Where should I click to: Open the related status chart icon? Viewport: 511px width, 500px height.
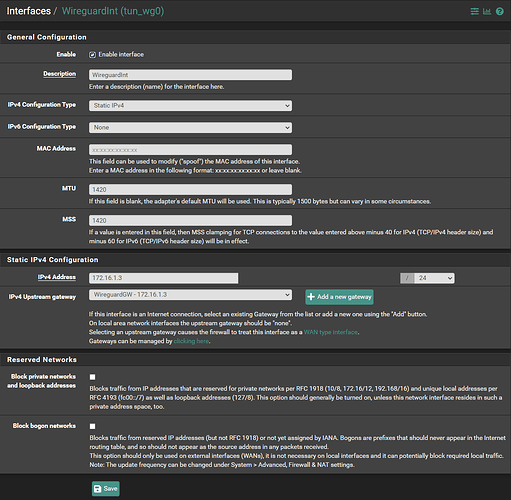click(487, 11)
